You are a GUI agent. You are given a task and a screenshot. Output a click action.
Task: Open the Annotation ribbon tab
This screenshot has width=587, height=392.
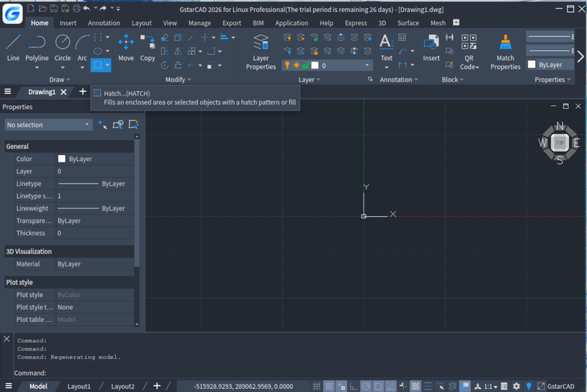[x=104, y=23]
